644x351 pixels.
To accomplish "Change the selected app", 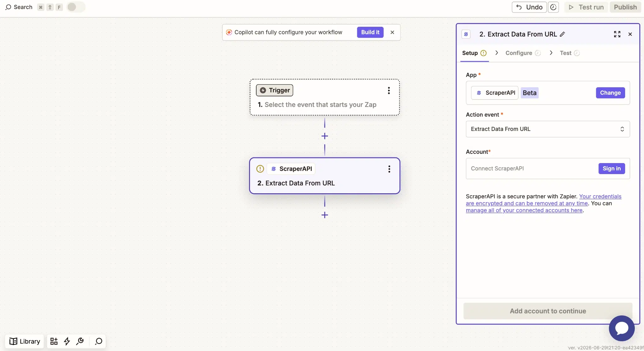I will tap(610, 93).
